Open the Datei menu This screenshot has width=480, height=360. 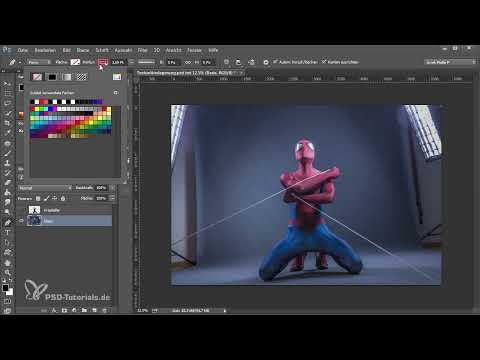coord(23,50)
